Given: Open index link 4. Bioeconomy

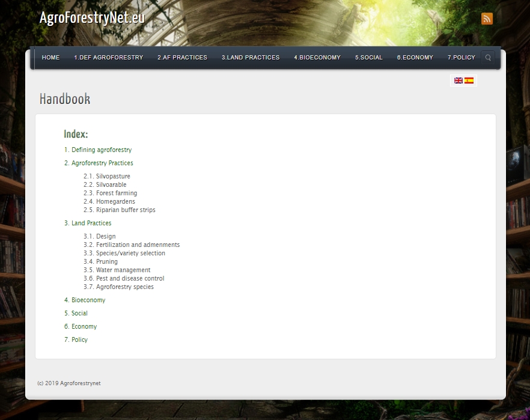Looking at the screenshot, I should click(85, 300).
